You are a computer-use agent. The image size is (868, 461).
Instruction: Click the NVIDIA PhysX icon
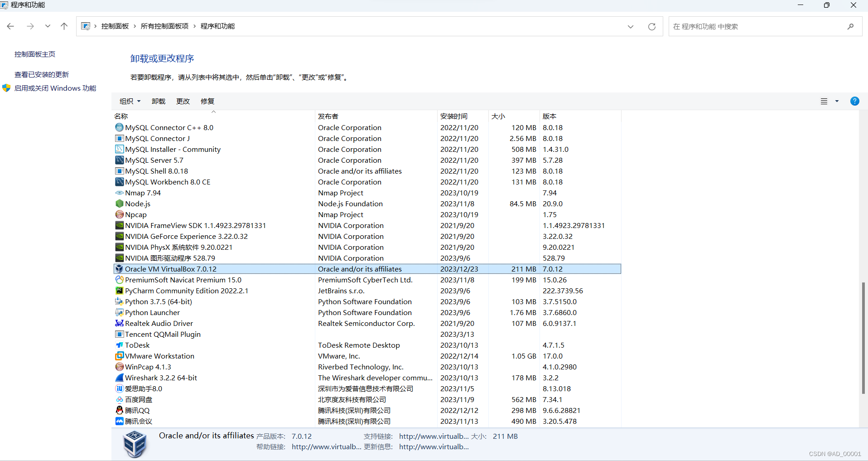tap(119, 247)
